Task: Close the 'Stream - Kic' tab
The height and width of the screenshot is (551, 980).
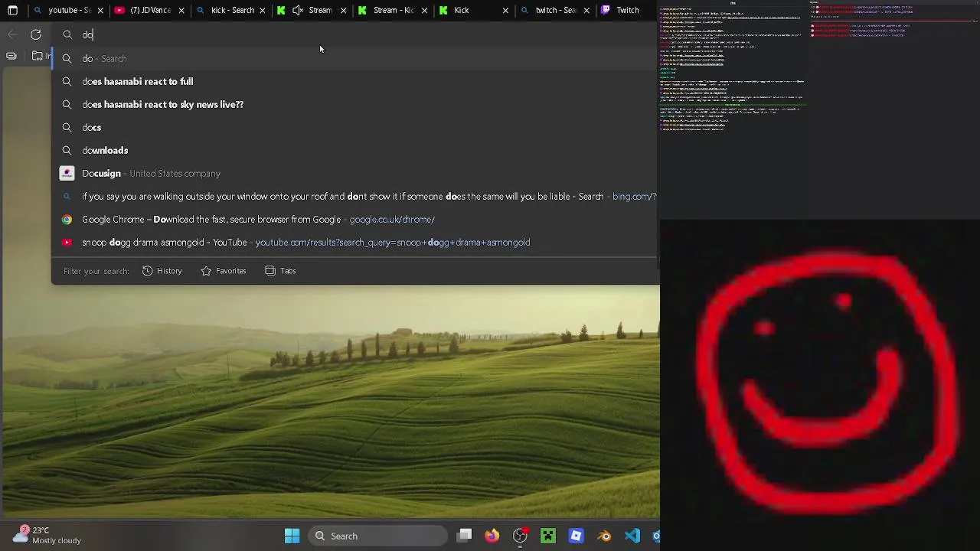Action: click(x=424, y=11)
